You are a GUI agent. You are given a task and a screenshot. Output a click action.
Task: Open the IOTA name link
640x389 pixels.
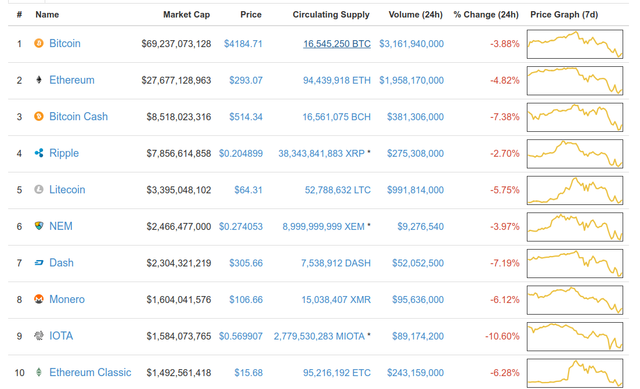pos(61,336)
